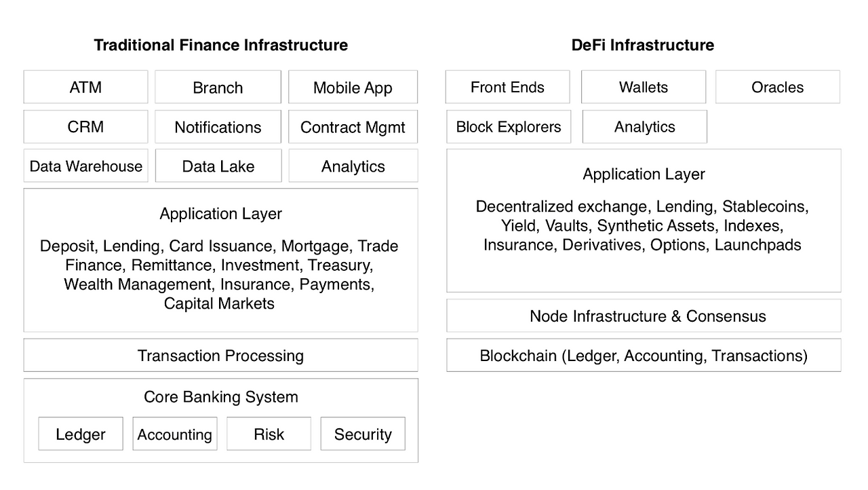Click the Wallets box

pyautogui.click(x=644, y=87)
